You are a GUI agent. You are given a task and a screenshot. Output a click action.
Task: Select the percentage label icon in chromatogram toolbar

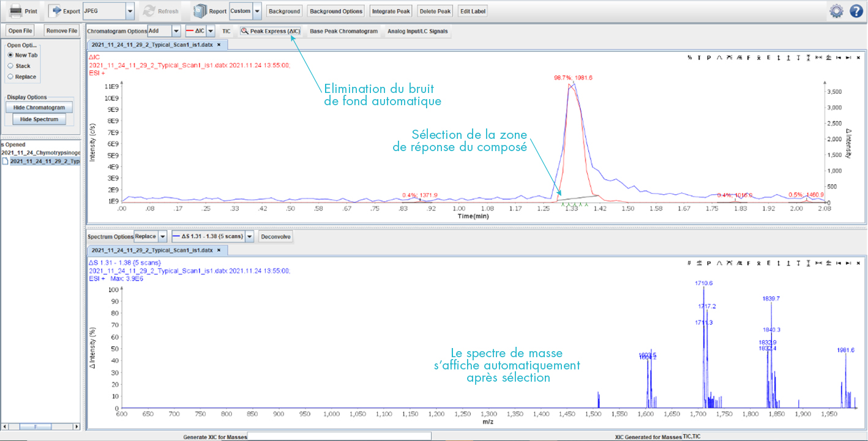[x=689, y=57]
